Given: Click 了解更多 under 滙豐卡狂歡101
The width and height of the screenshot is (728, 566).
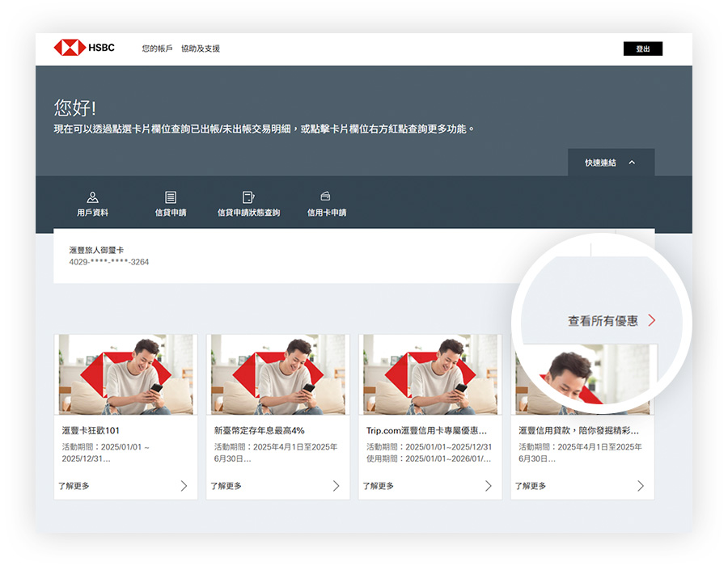Looking at the screenshot, I should click(x=74, y=486).
